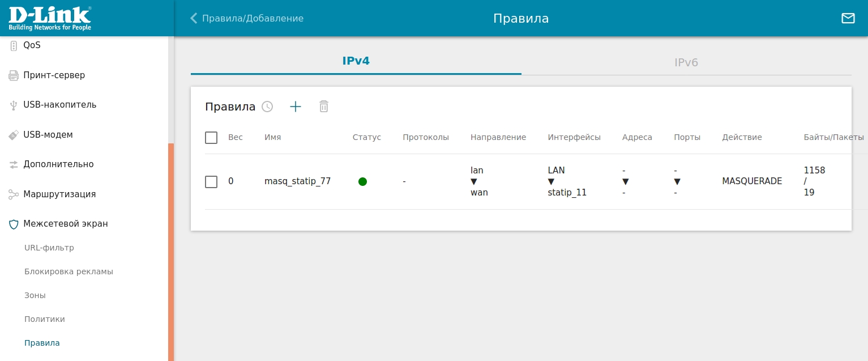Expand the USB-модем sidebar section
Image resolution: width=868 pixels, height=361 pixels.
coord(48,135)
